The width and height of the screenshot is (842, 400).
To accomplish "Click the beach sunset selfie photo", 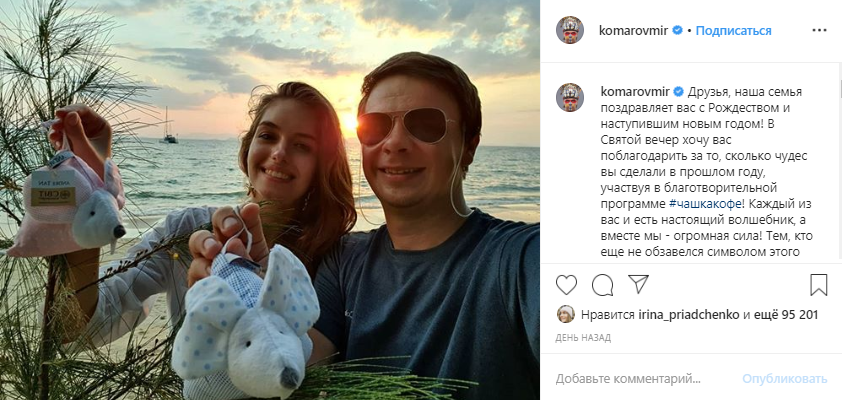I will pos(270,200).
